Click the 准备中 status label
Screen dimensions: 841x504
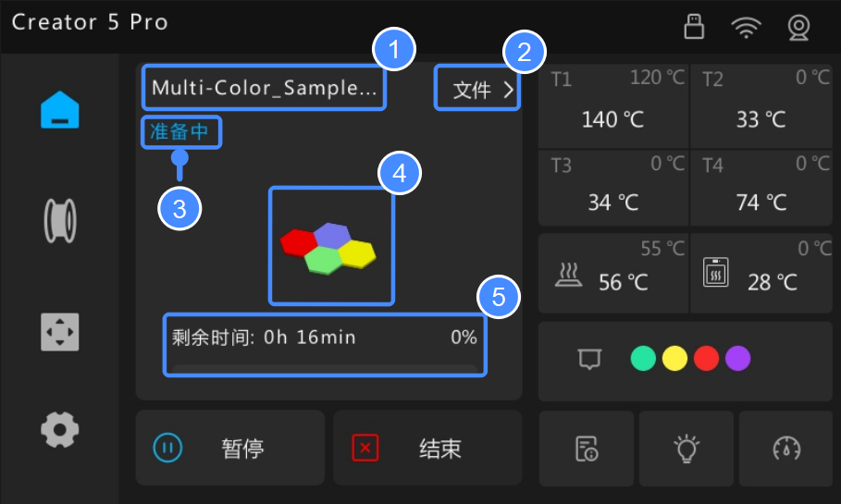click(180, 132)
